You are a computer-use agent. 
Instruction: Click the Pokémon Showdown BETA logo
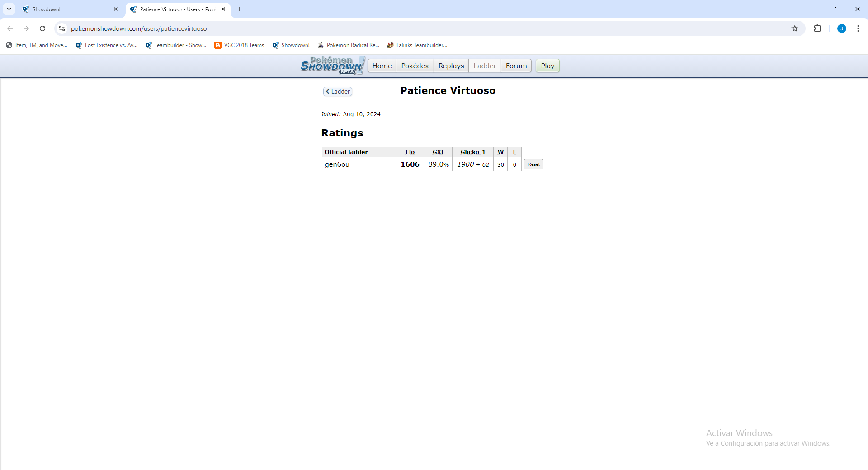click(333, 66)
